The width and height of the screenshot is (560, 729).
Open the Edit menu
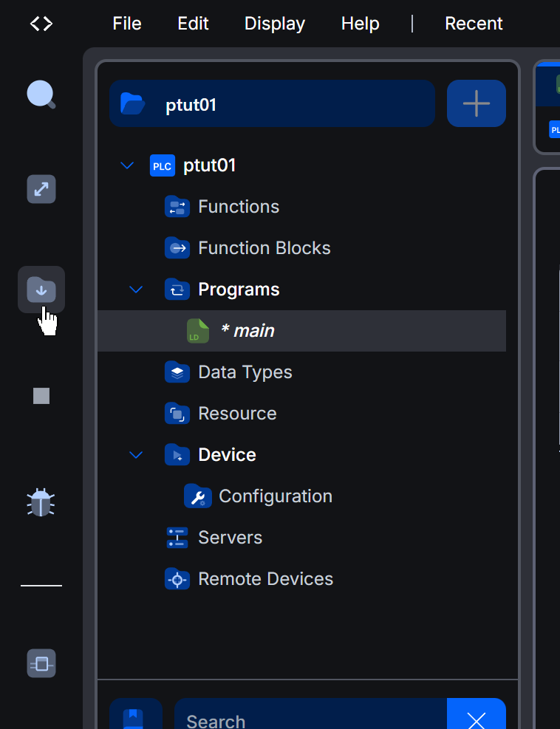pyautogui.click(x=193, y=24)
